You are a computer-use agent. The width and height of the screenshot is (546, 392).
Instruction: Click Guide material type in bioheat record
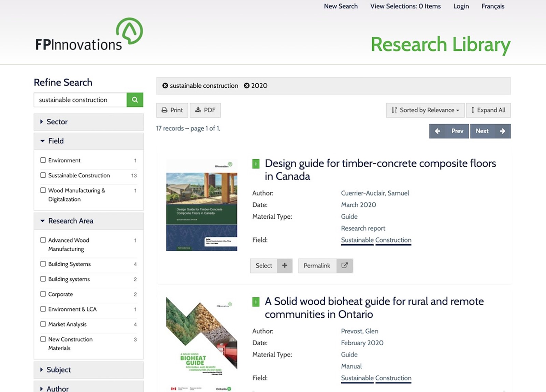tap(349, 354)
